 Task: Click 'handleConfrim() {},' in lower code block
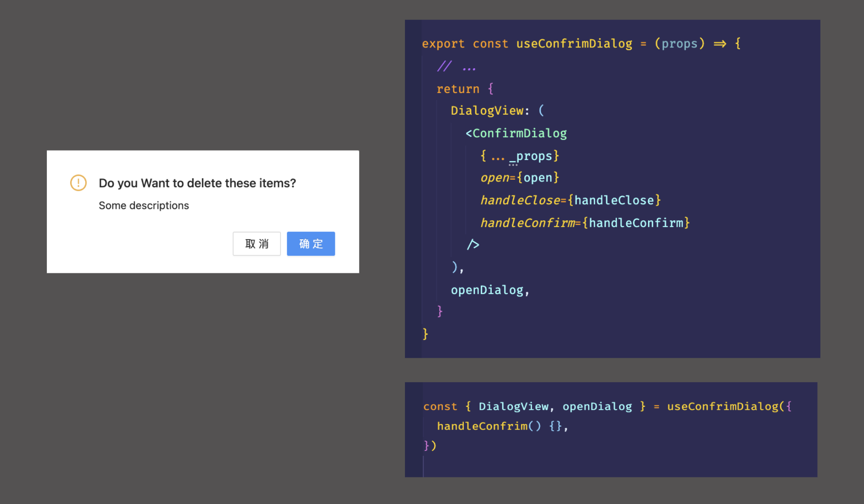tap(502, 426)
